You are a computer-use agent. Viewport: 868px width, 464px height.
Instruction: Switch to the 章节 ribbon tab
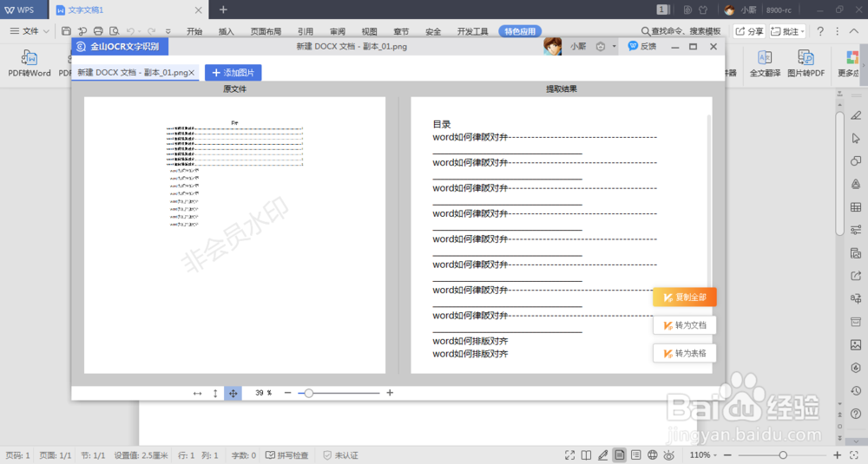(x=401, y=31)
